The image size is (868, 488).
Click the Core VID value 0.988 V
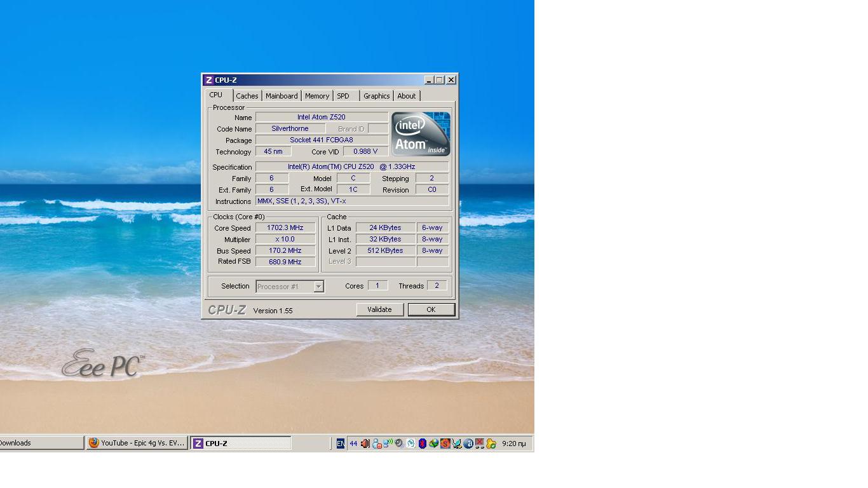365,152
